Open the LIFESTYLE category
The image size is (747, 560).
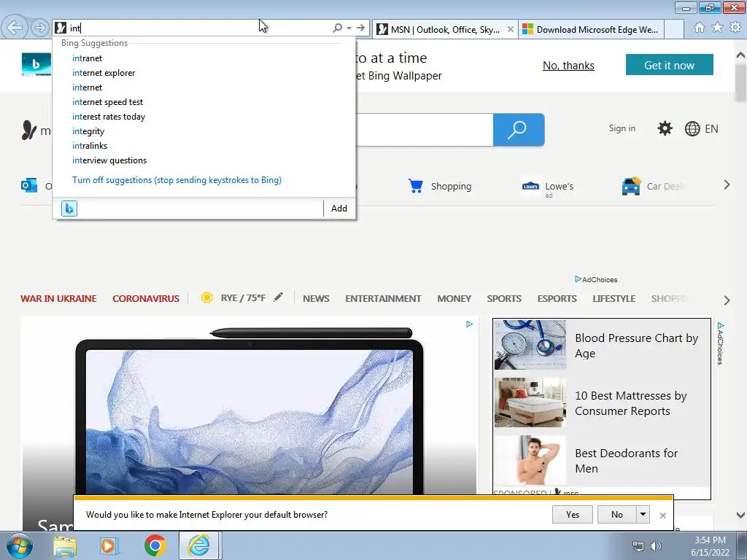614,298
